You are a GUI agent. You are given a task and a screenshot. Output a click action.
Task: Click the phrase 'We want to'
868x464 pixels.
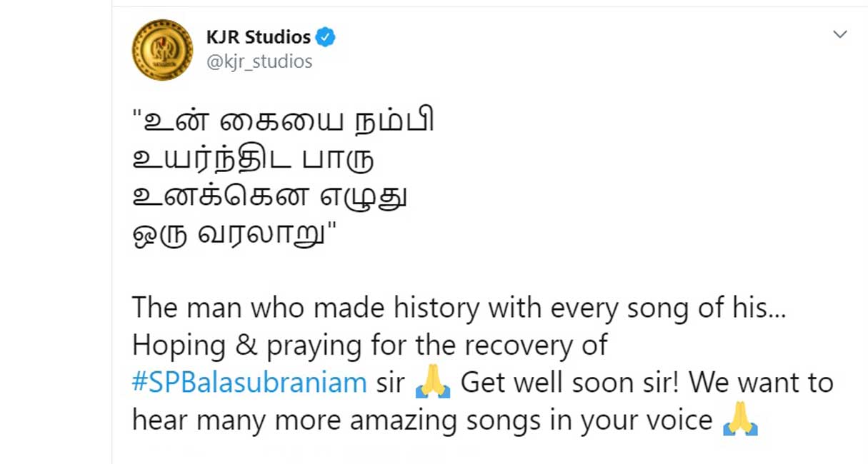(x=762, y=383)
